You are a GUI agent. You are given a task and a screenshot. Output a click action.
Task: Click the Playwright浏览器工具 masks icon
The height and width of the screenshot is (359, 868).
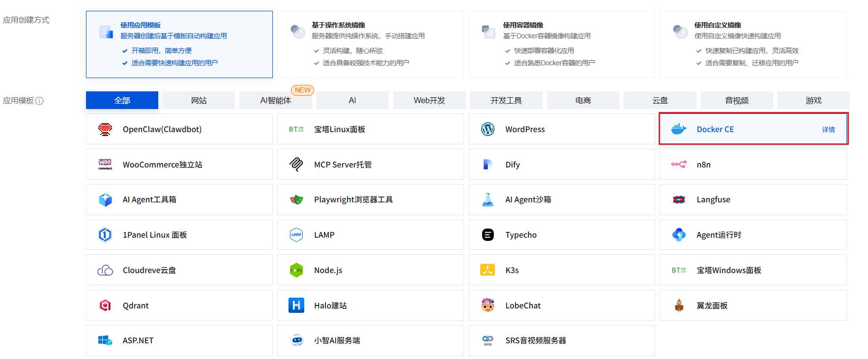296,199
